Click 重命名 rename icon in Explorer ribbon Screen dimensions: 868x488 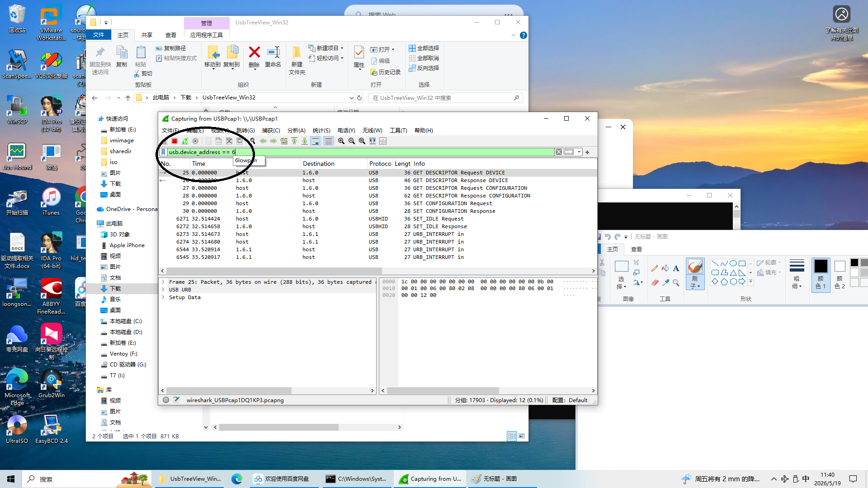[273, 52]
